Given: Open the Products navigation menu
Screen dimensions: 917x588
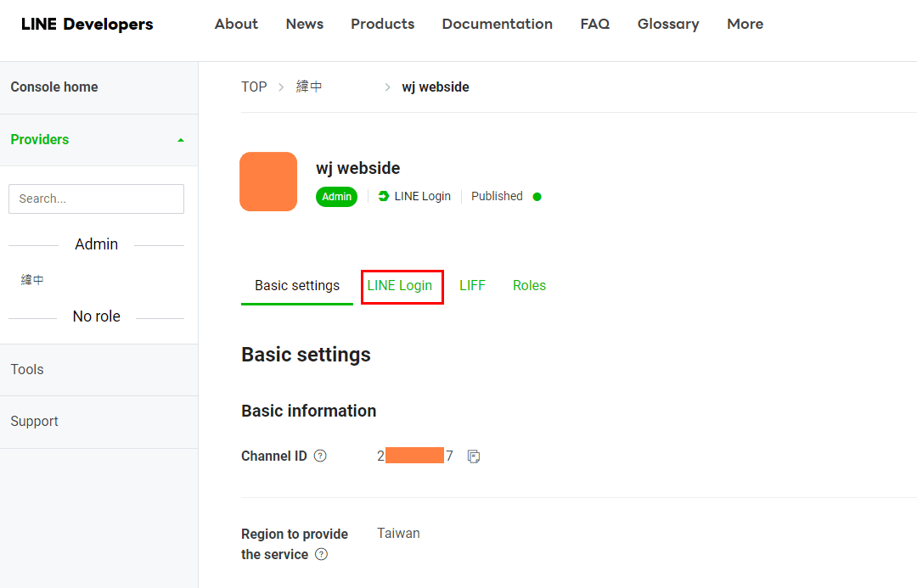Looking at the screenshot, I should click(x=382, y=24).
